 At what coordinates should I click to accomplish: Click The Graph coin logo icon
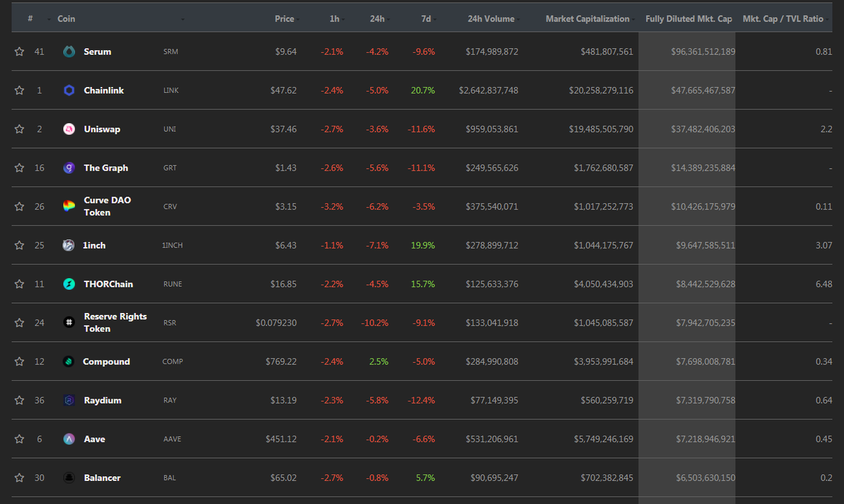pos(69,168)
